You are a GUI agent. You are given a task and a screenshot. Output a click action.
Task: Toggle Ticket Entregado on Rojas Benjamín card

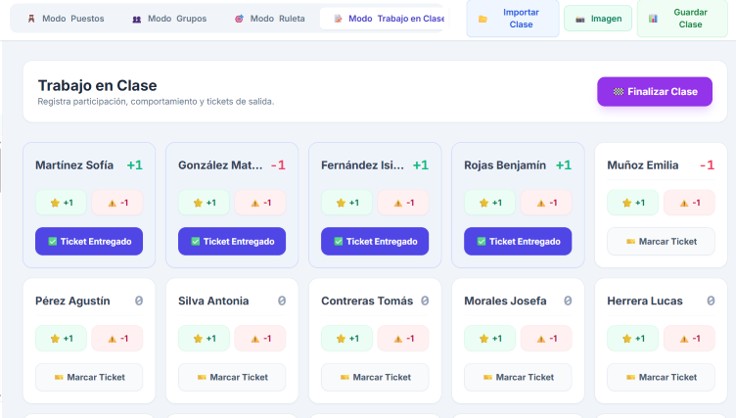point(518,241)
